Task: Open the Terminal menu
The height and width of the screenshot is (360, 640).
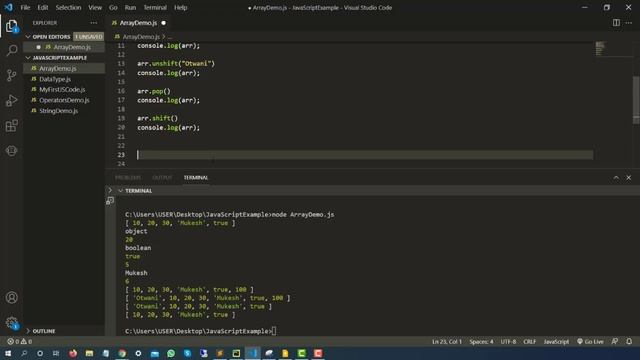Action: 155,7
